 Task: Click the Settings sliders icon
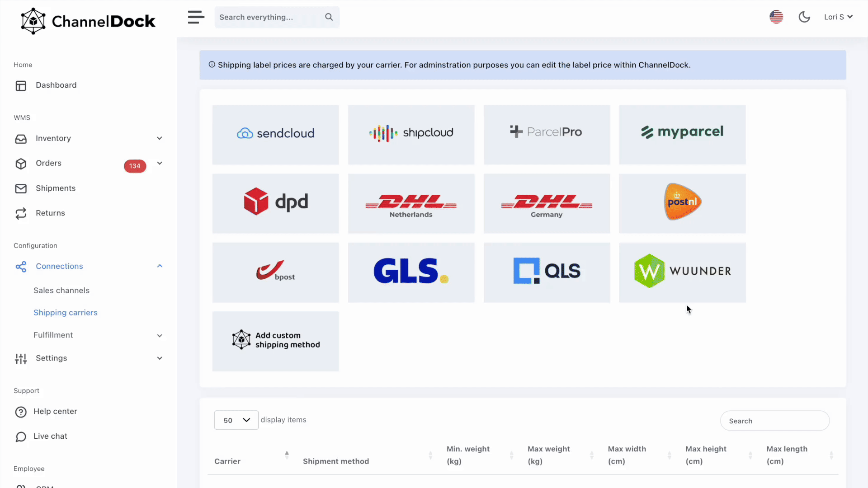coord(21,359)
